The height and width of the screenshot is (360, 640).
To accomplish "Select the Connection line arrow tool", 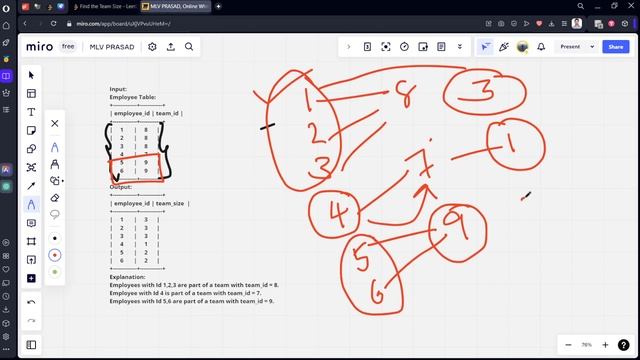I will [x=31, y=186].
